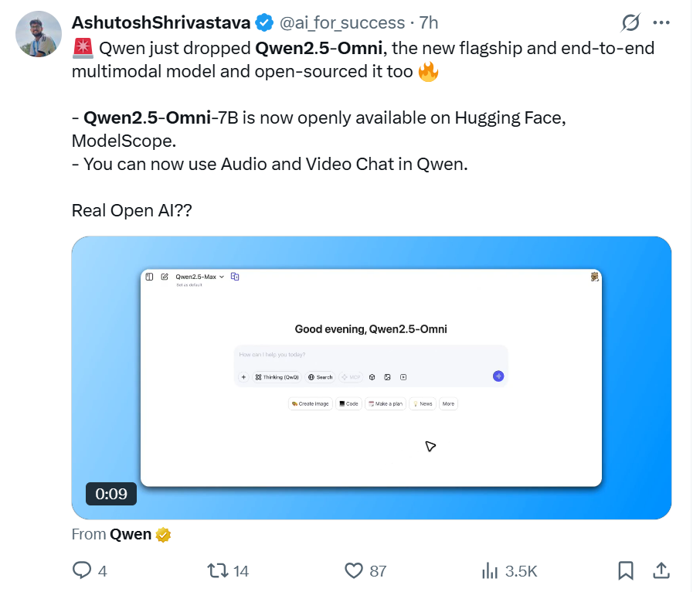Click the AshutoshShrivastava display name
700x592 pixels.
pyautogui.click(x=161, y=22)
